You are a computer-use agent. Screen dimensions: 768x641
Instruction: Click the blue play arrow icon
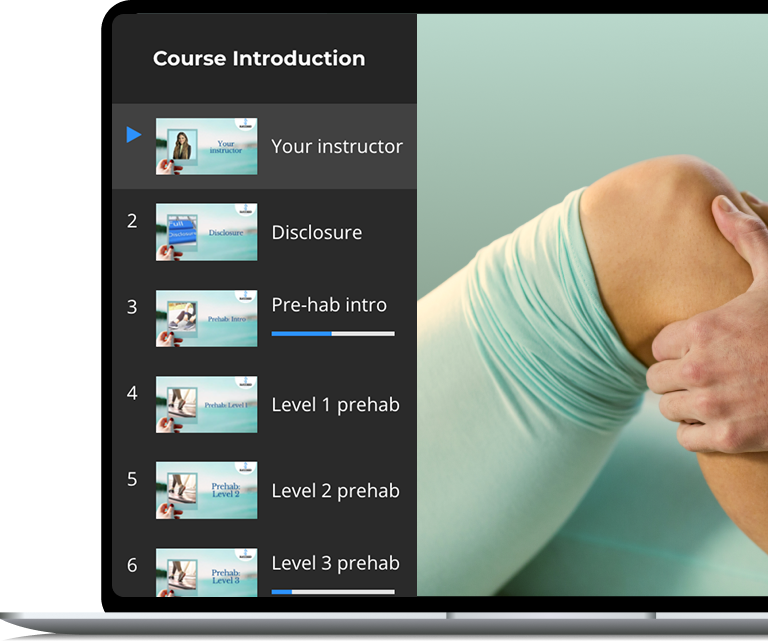134,134
